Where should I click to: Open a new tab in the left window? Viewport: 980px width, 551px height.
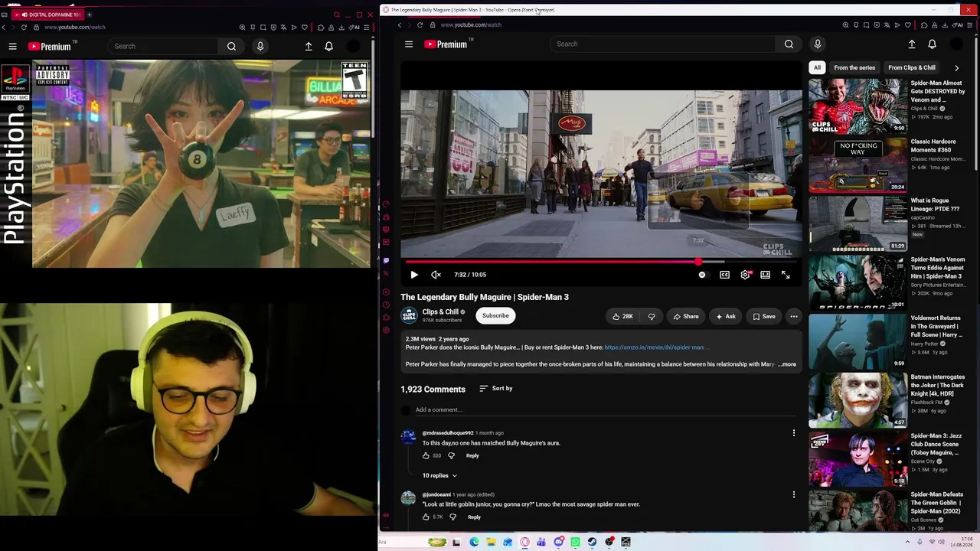[x=89, y=15]
